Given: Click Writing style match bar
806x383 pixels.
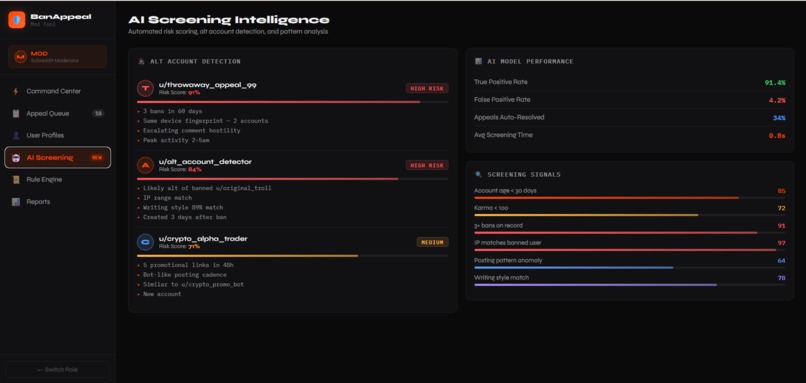Looking at the screenshot, I should click(x=630, y=284).
